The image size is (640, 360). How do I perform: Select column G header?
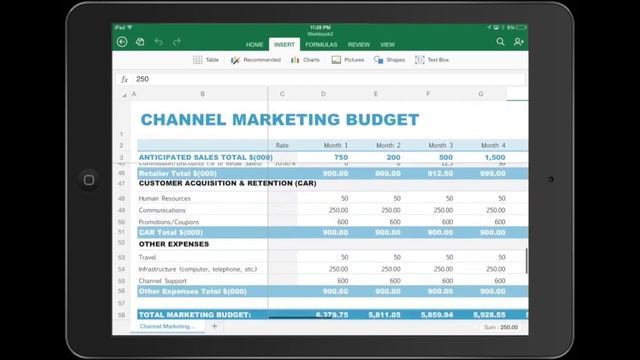(480, 94)
